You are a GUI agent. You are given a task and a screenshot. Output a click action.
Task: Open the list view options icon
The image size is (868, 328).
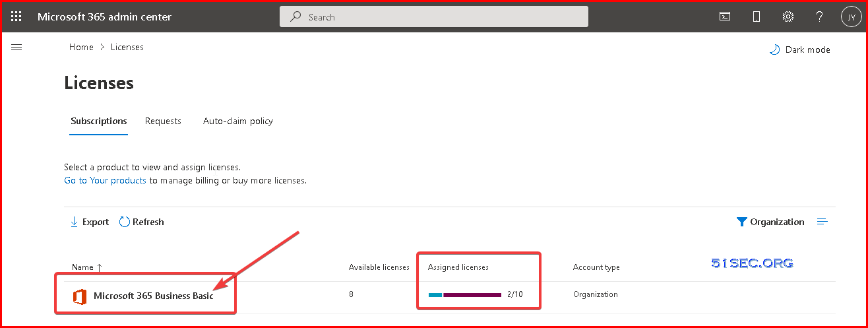[822, 222]
